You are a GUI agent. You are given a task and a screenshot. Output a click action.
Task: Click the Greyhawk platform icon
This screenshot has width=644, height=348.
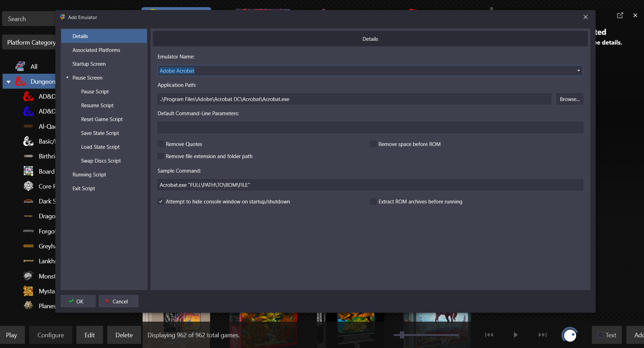[28, 246]
